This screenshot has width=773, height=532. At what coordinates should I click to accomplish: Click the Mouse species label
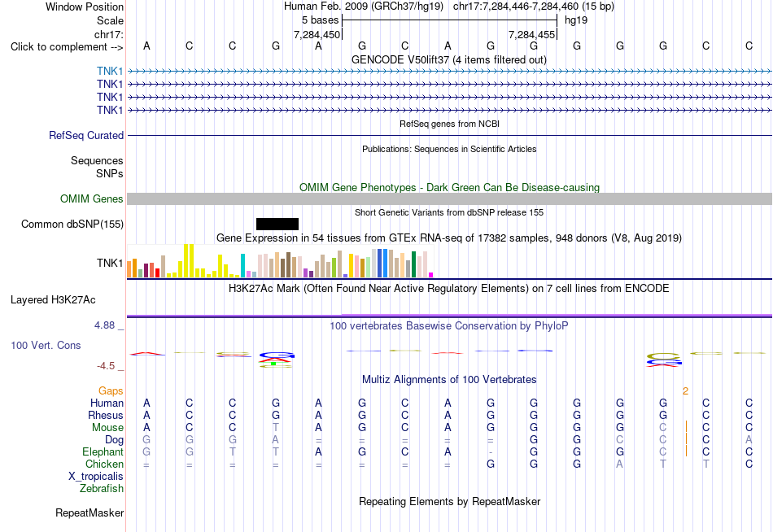107,428
